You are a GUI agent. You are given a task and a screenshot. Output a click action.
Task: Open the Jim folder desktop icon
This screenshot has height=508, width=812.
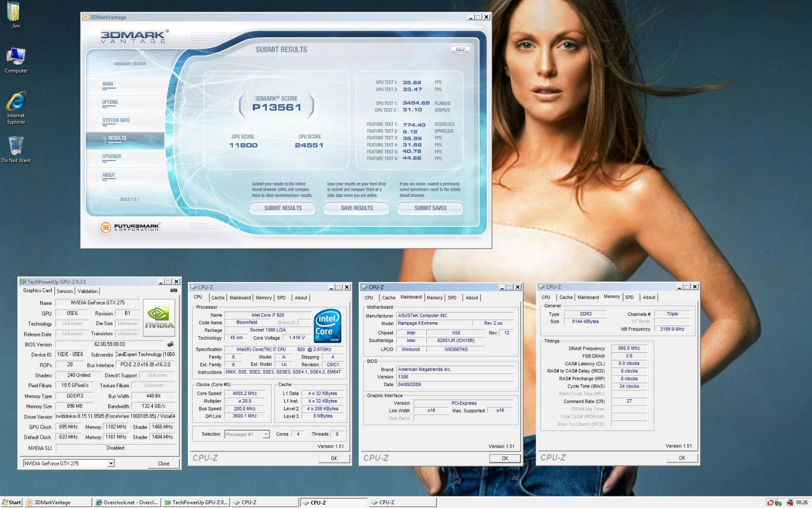click(x=15, y=15)
